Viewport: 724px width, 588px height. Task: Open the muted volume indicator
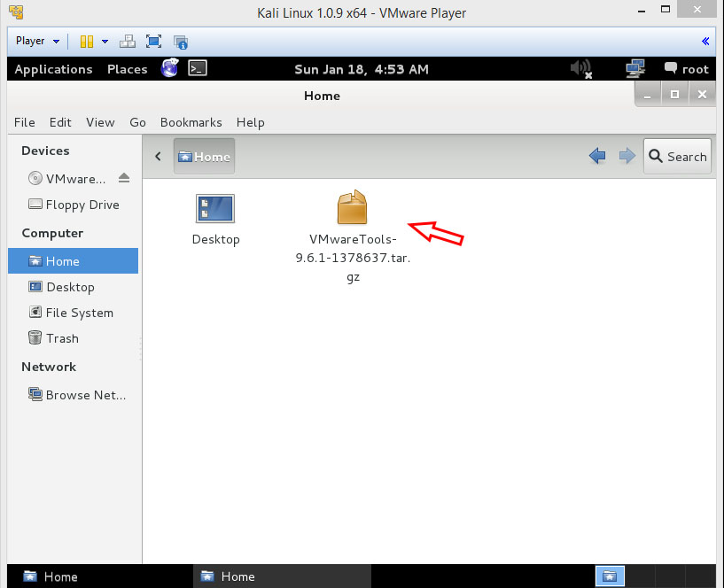(x=581, y=69)
